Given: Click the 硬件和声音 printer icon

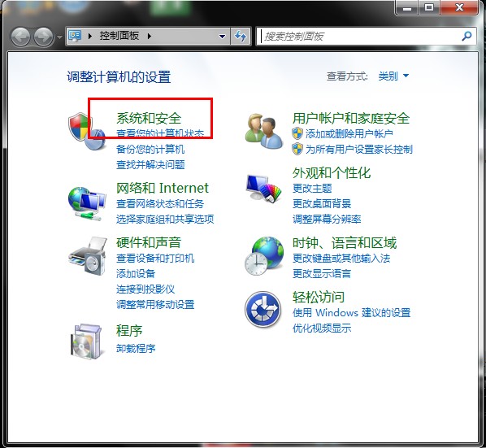Looking at the screenshot, I should click(88, 256).
